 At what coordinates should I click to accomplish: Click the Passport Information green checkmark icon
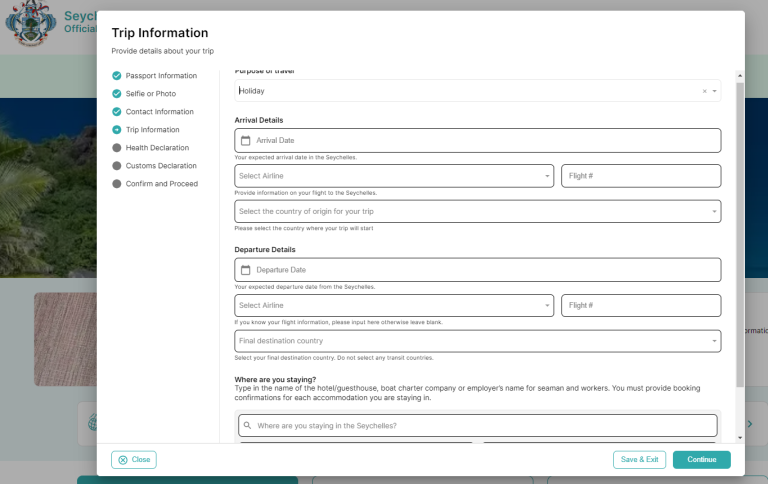(117, 76)
